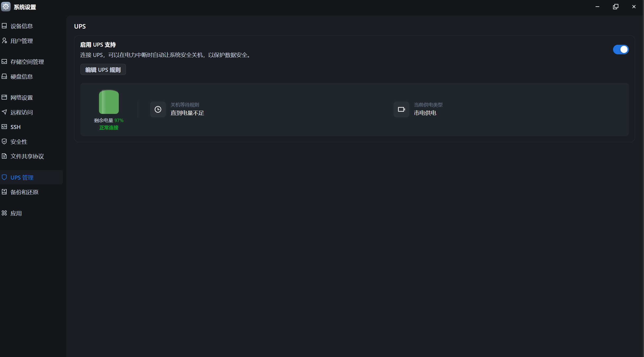Click the SSH terminal icon

click(x=4, y=127)
